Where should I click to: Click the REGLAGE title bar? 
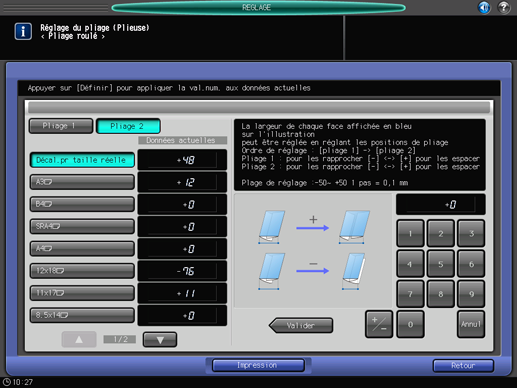pos(258,7)
